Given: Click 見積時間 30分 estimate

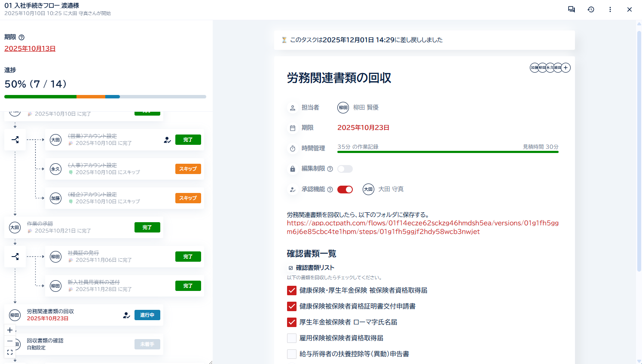Looking at the screenshot, I should 541,147.
